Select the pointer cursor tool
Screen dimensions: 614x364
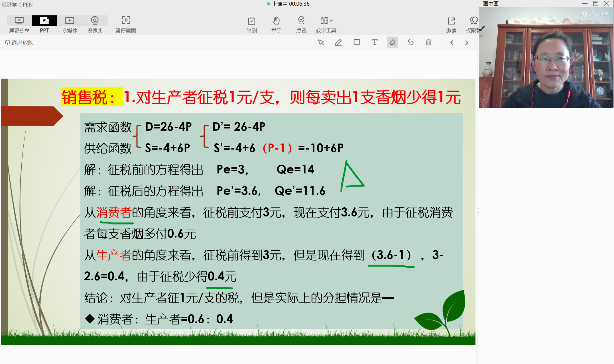[321, 42]
